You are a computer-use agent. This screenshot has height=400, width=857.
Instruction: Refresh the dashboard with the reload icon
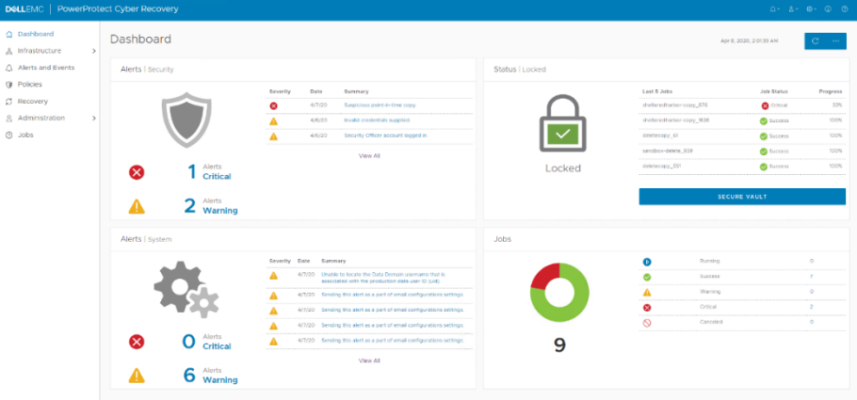[x=816, y=41]
